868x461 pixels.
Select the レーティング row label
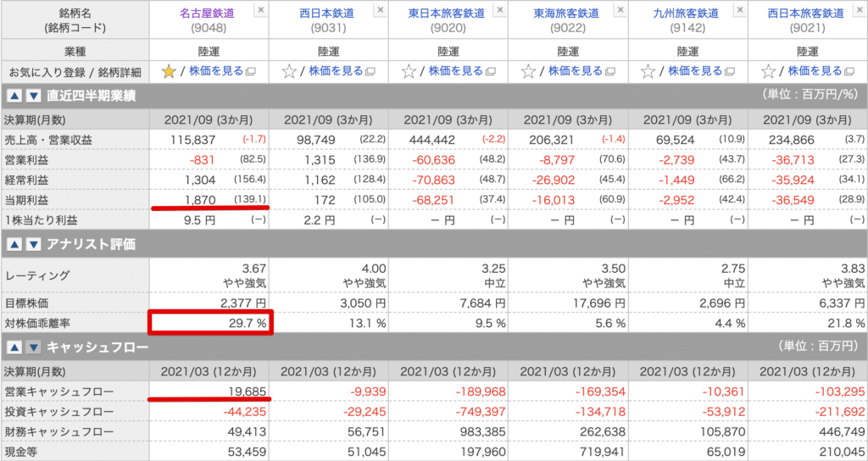(x=37, y=275)
